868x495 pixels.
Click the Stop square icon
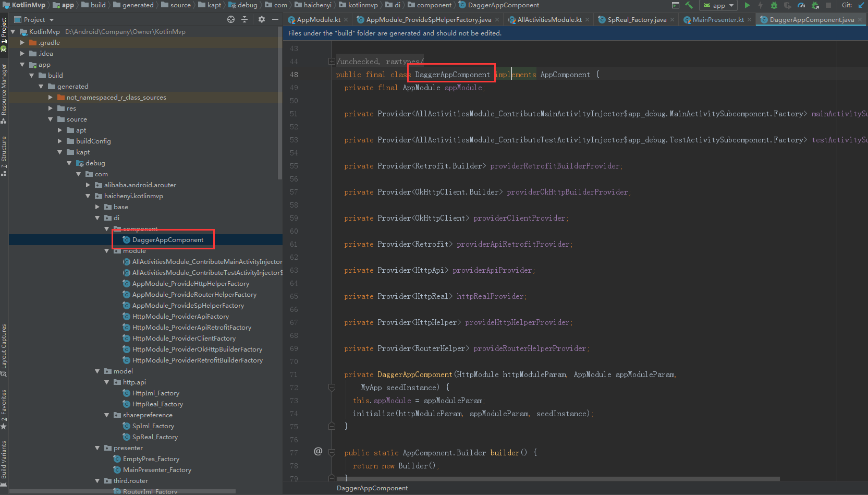pyautogui.click(x=828, y=5)
